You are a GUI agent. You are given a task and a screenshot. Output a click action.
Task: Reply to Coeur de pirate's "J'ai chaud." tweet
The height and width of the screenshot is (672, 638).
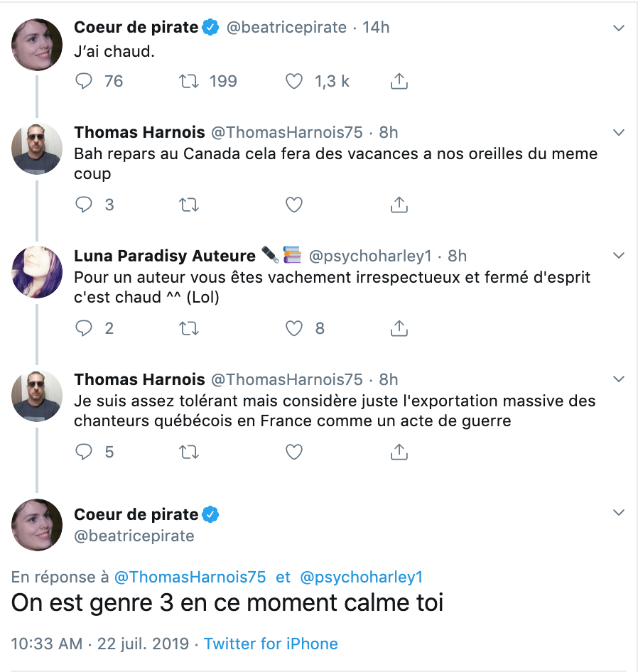pyautogui.click(x=84, y=82)
